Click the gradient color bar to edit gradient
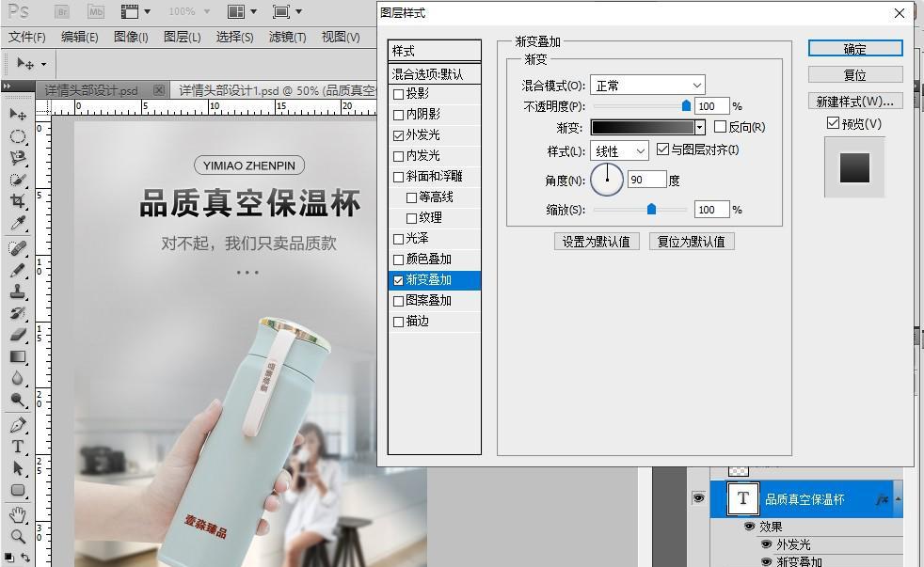 coord(643,127)
